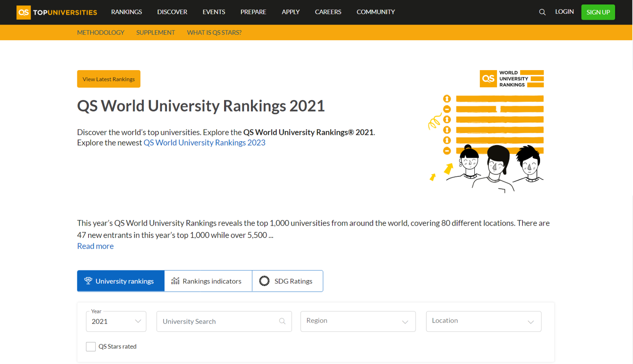Click Read more to expand description

pyautogui.click(x=95, y=246)
